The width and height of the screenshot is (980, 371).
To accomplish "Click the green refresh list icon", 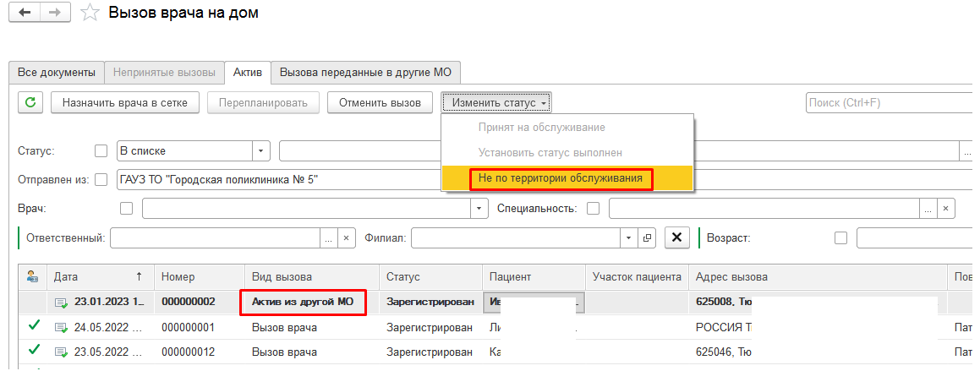I will (x=30, y=103).
